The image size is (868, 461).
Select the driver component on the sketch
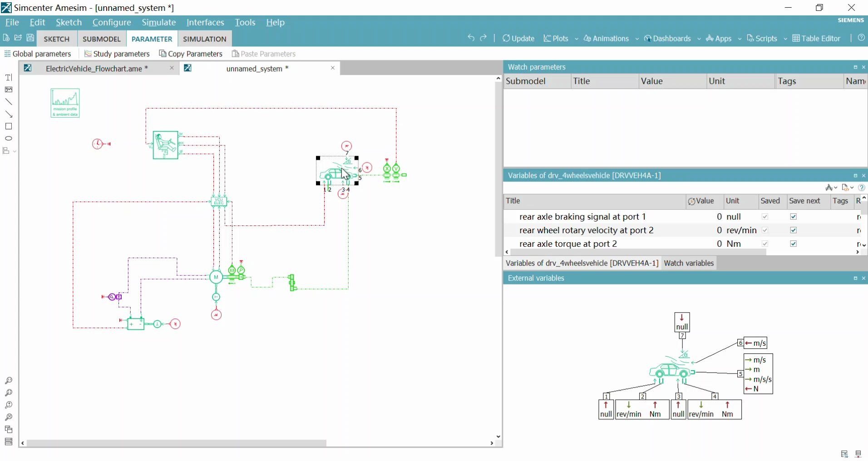(166, 145)
